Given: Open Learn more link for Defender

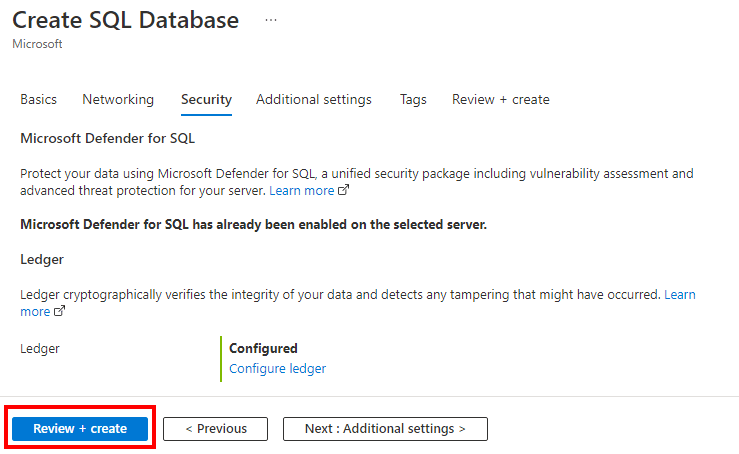Looking at the screenshot, I should pos(302,190).
